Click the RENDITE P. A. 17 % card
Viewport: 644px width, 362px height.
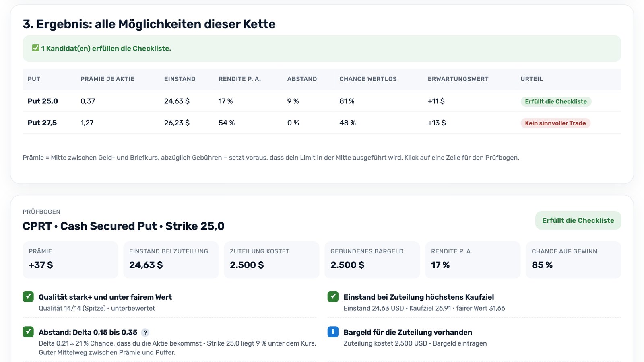coord(473,260)
